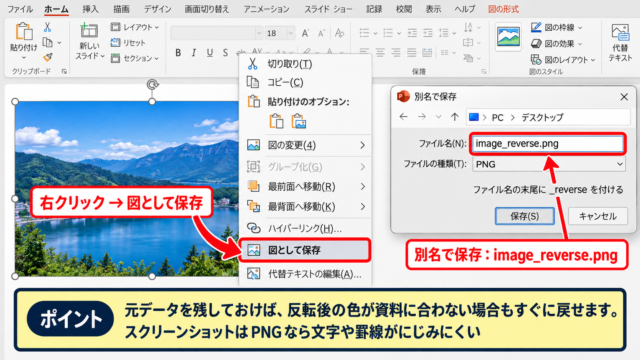This screenshot has height=360, width=640.
Task: Click the Cut scissors icon in the clipboard group
Action: [x=47, y=27]
